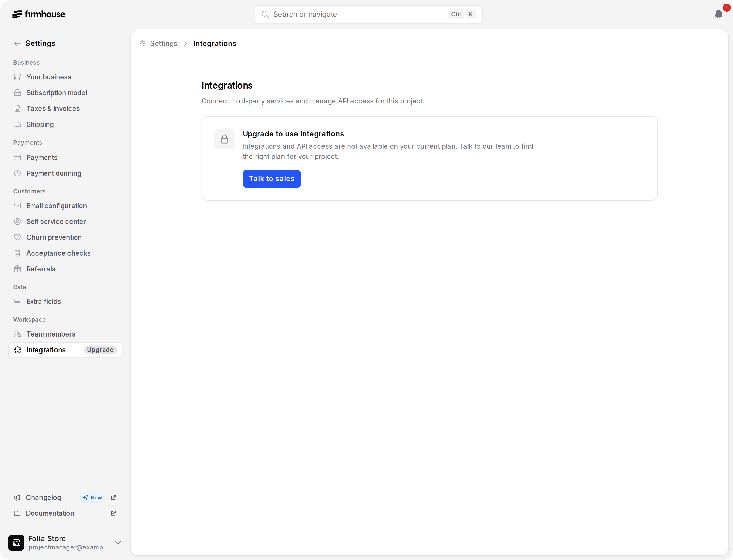Click the Upgrade badge on Integrations
733x560 pixels.
pos(100,350)
